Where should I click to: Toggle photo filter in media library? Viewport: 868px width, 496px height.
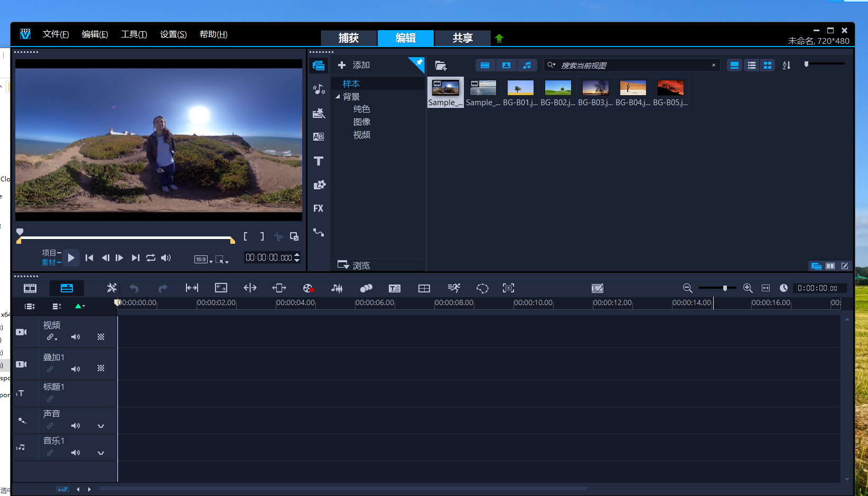click(506, 65)
